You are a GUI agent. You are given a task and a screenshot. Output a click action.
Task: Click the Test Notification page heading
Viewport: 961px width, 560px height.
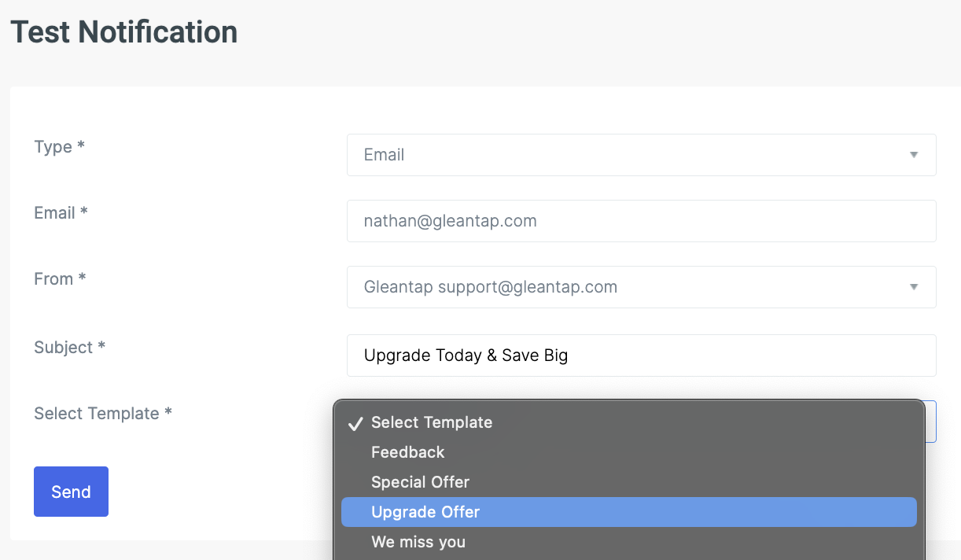[123, 32]
